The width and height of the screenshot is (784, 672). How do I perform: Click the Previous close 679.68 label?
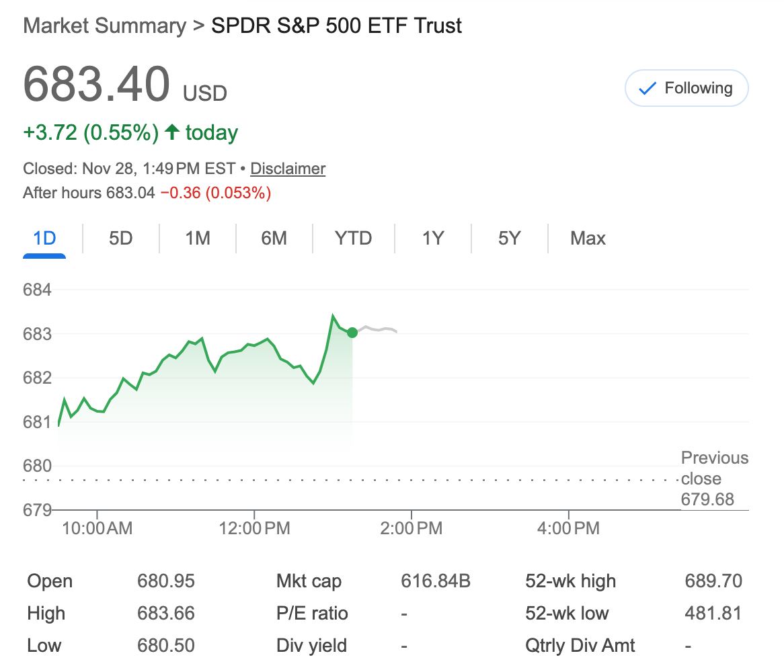click(x=714, y=478)
